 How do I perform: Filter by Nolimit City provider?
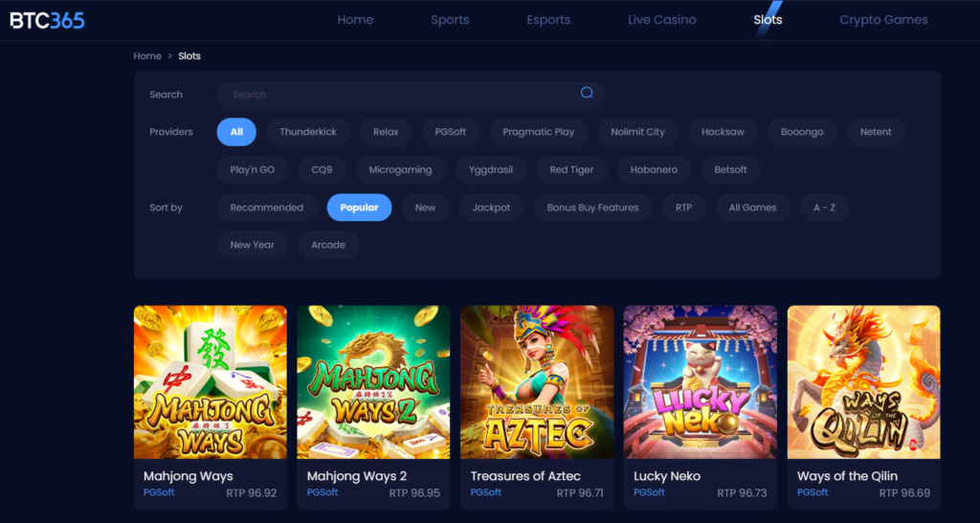coord(637,132)
